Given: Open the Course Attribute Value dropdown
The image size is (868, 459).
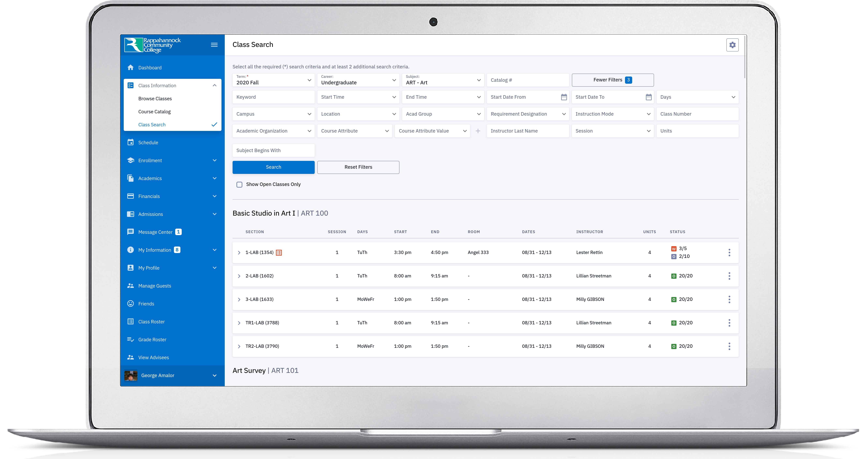Looking at the screenshot, I should (432, 131).
